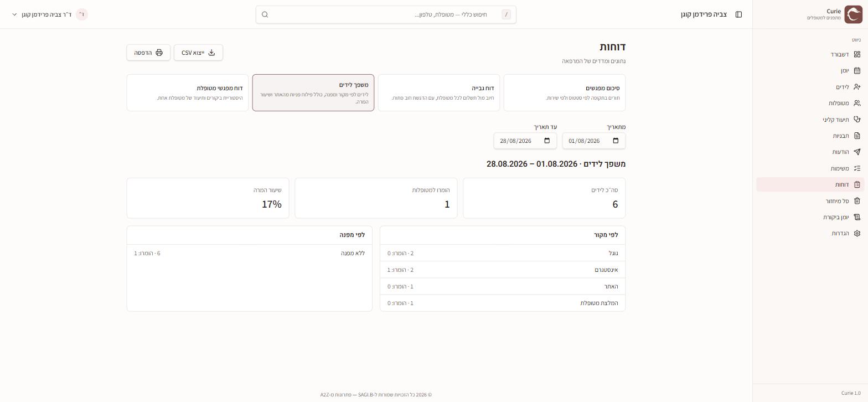Click the תבניות document icon
This screenshot has width=868, height=402.
coord(857,136)
